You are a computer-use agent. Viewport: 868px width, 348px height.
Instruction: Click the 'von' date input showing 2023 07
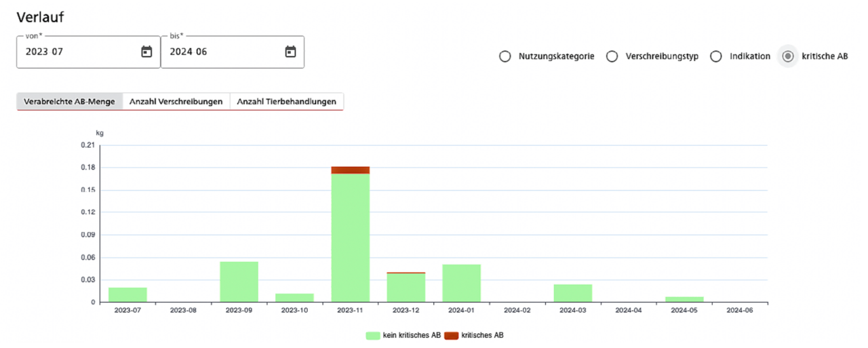coord(75,52)
